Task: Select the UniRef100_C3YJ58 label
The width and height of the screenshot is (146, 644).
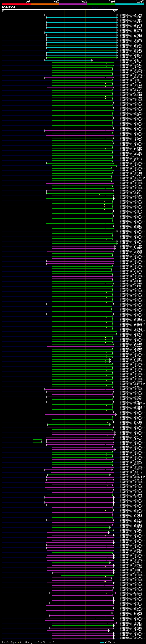Action: 131,65
